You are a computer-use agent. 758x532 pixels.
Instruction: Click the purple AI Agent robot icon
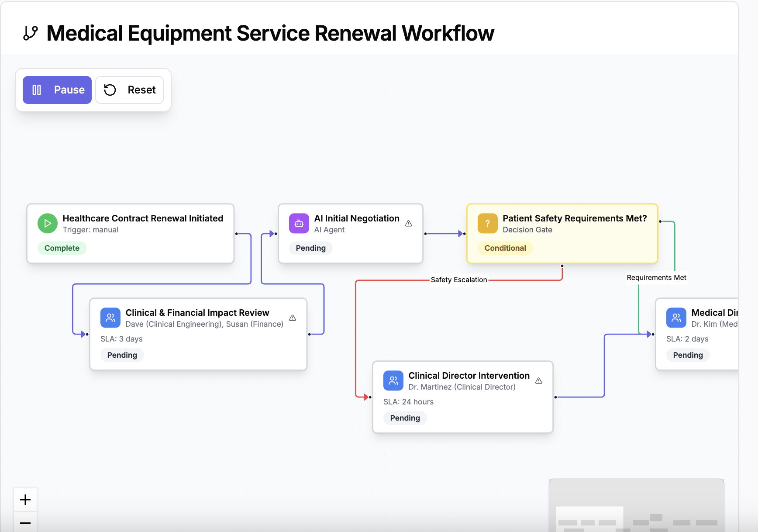(299, 223)
